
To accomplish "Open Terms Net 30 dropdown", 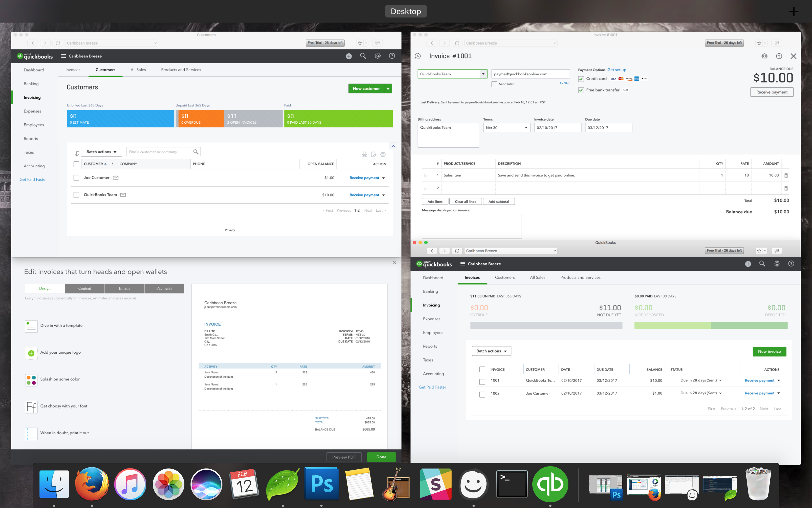I will [526, 128].
